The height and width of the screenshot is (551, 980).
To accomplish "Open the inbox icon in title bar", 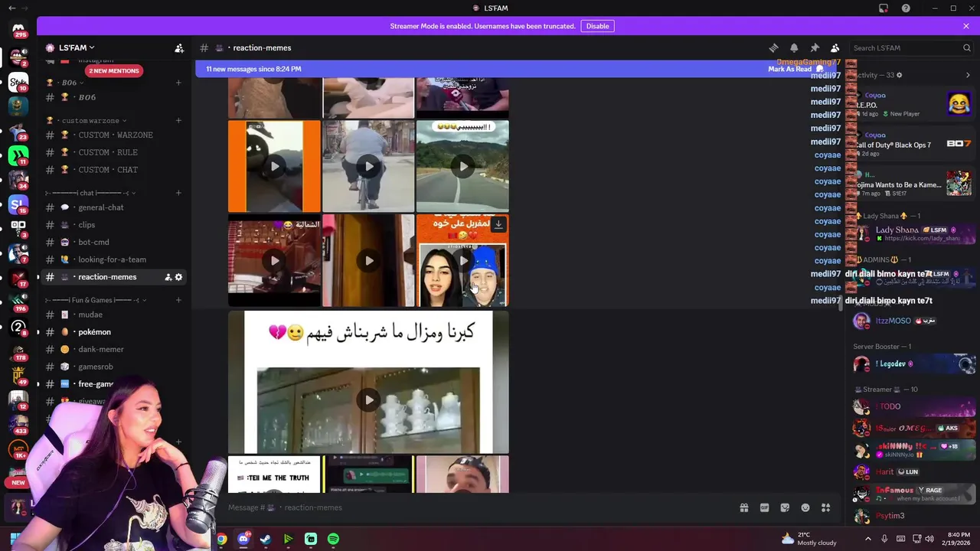I will [884, 8].
